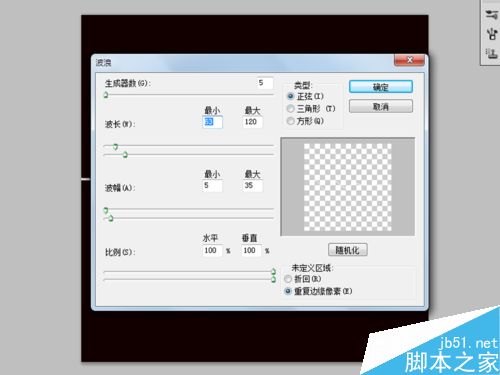
Task: Click the 波浪 dialog title bar
Action: point(243,62)
